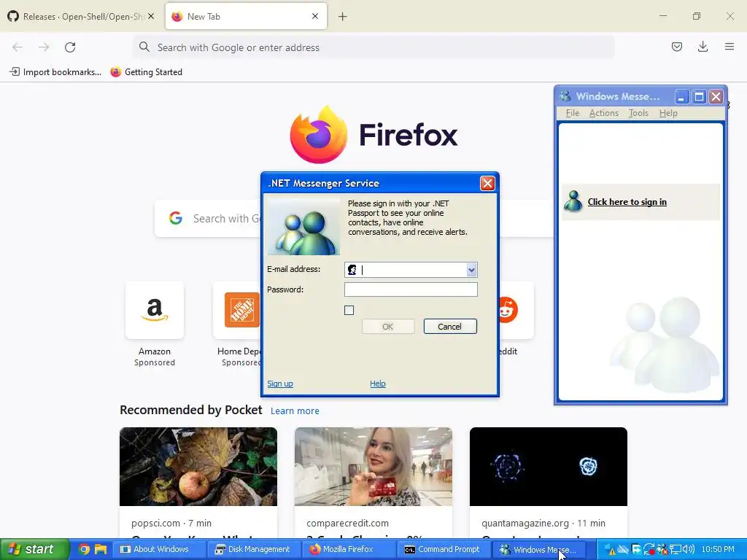The image size is (747, 560).
Task: Expand the E-mail address dropdown arrow
Action: pos(471,270)
